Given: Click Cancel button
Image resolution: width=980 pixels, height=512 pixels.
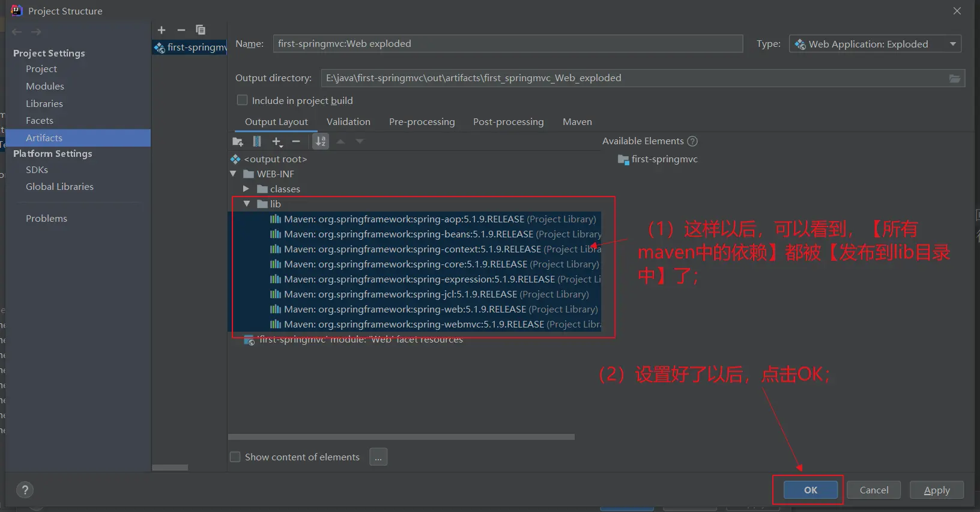Looking at the screenshot, I should [x=874, y=490].
